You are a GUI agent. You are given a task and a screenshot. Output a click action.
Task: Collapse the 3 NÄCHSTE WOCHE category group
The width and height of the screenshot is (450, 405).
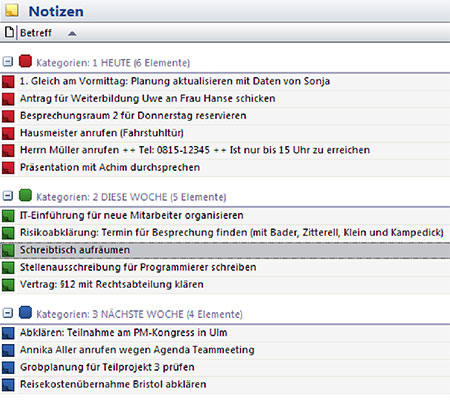click(8, 313)
